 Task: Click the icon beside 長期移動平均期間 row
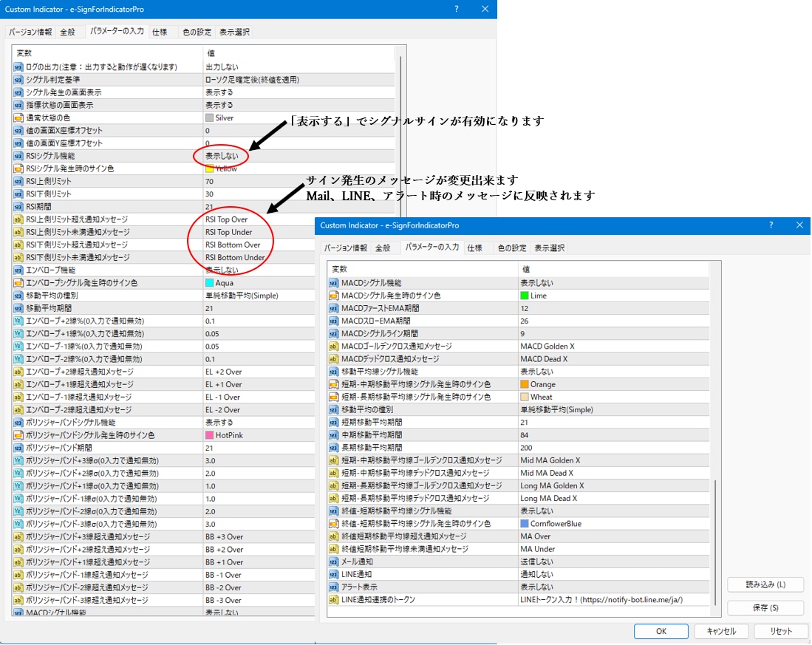(333, 448)
